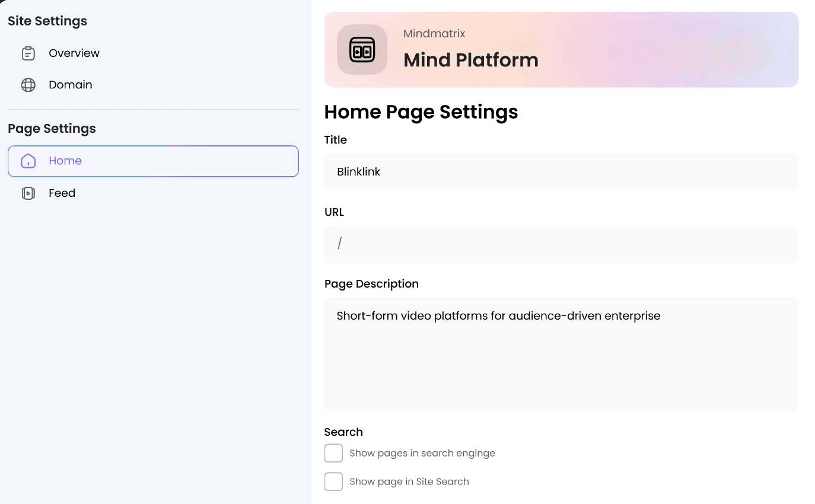The image size is (815, 504).
Task: Click the Mindmatrix label in banner
Action: tap(434, 34)
